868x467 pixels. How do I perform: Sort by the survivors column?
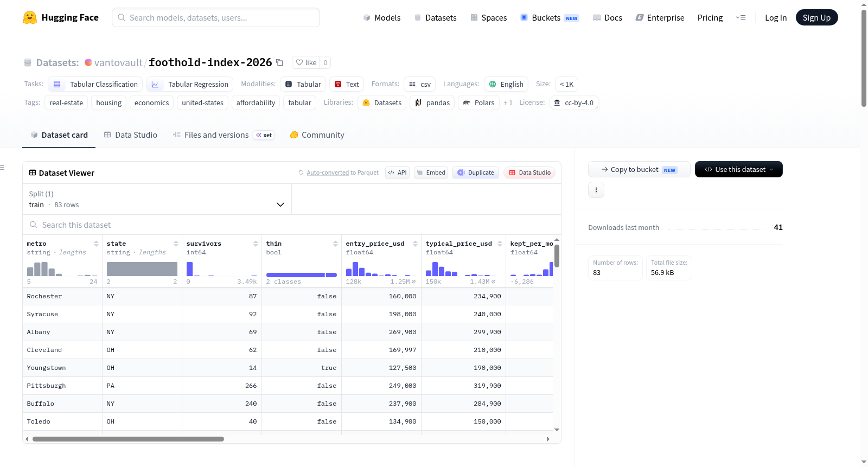click(x=256, y=244)
